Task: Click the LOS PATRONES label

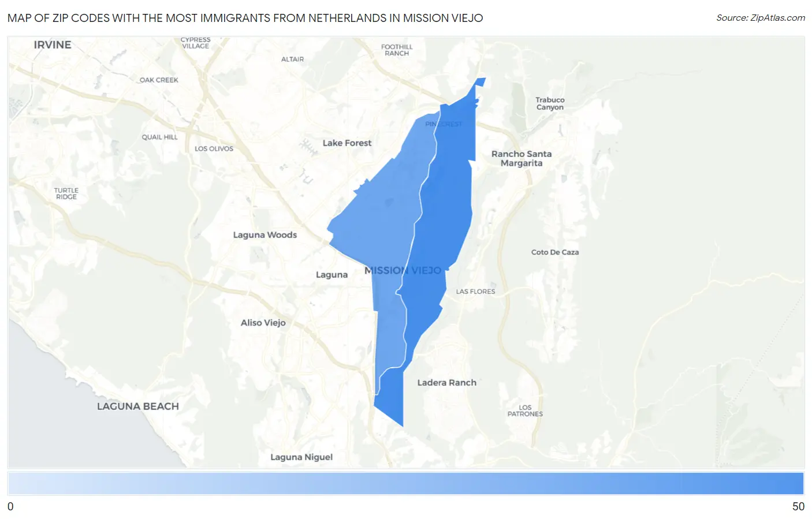Action: [x=525, y=410]
